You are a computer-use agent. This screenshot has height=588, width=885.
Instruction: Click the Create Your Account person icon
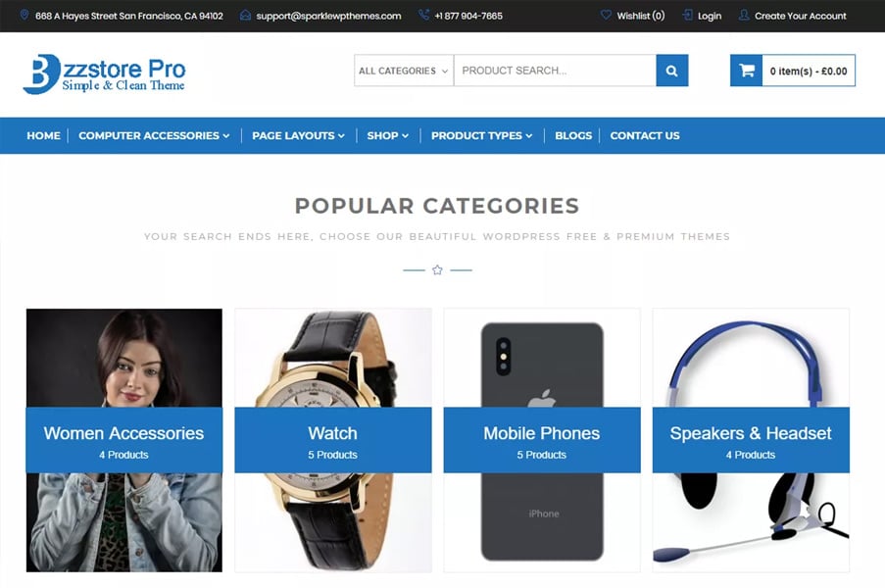pos(744,16)
